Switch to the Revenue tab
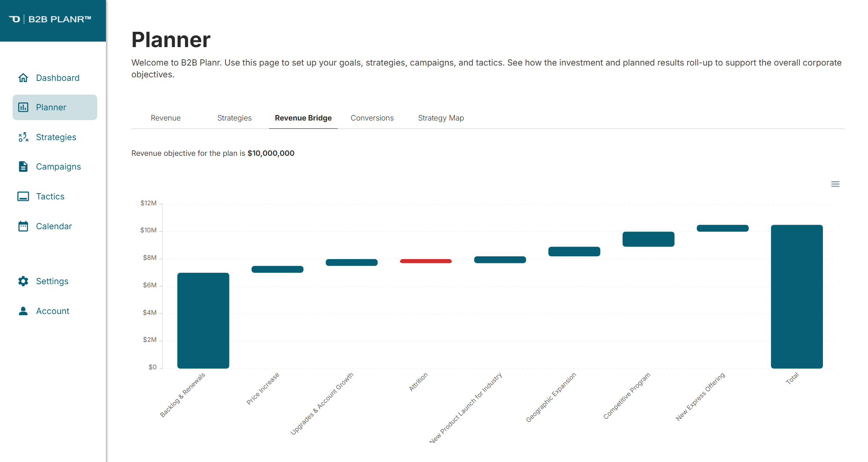868x462 pixels. [x=166, y=118]
